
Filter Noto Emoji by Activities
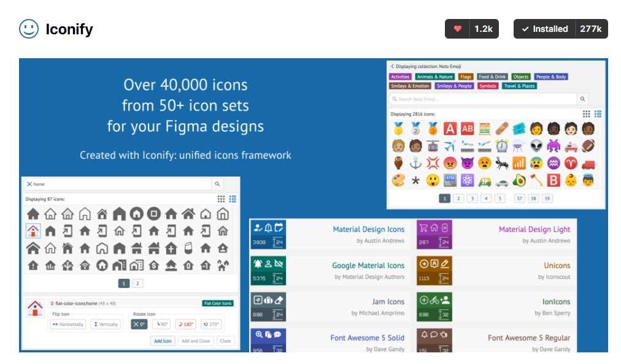(401, 77)
